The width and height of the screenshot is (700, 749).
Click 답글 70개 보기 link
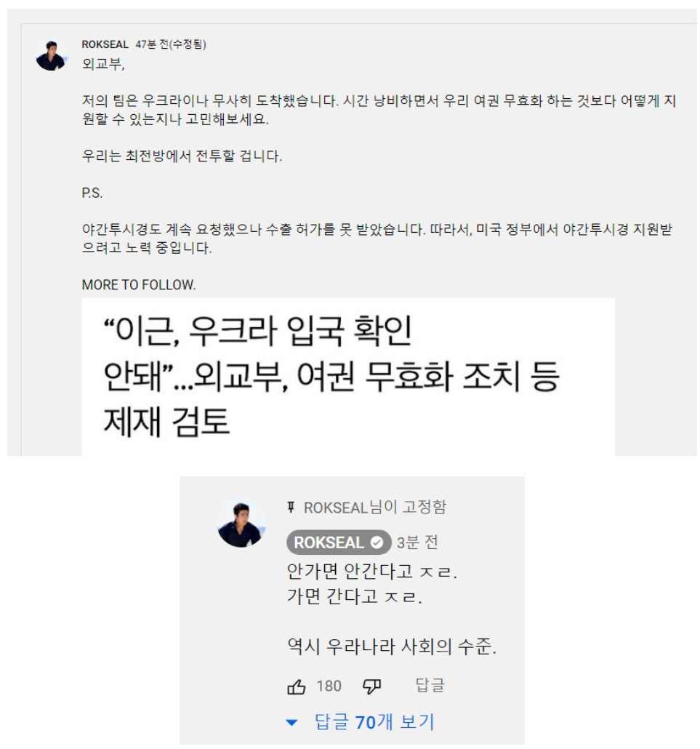coord(374,722)
